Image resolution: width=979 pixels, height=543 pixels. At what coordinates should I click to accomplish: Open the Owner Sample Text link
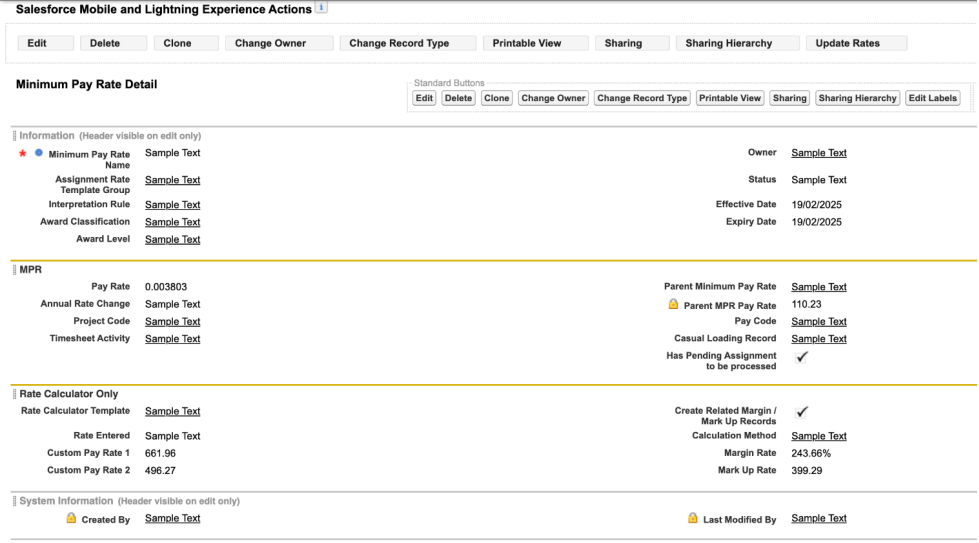pyautogui.click(x=819, y=153)
